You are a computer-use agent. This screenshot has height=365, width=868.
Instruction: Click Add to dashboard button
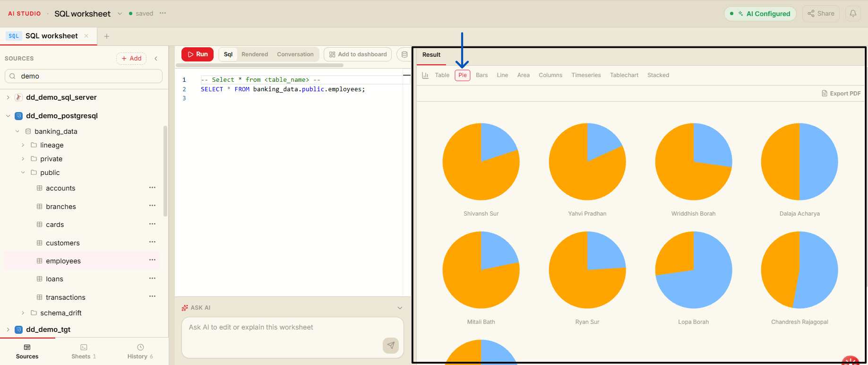(358, 54)
